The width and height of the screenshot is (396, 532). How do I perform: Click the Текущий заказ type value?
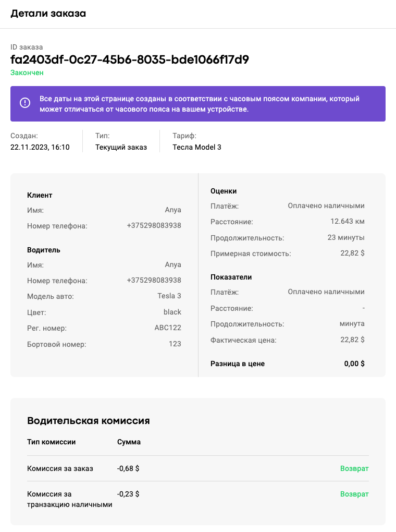[121, 147]
